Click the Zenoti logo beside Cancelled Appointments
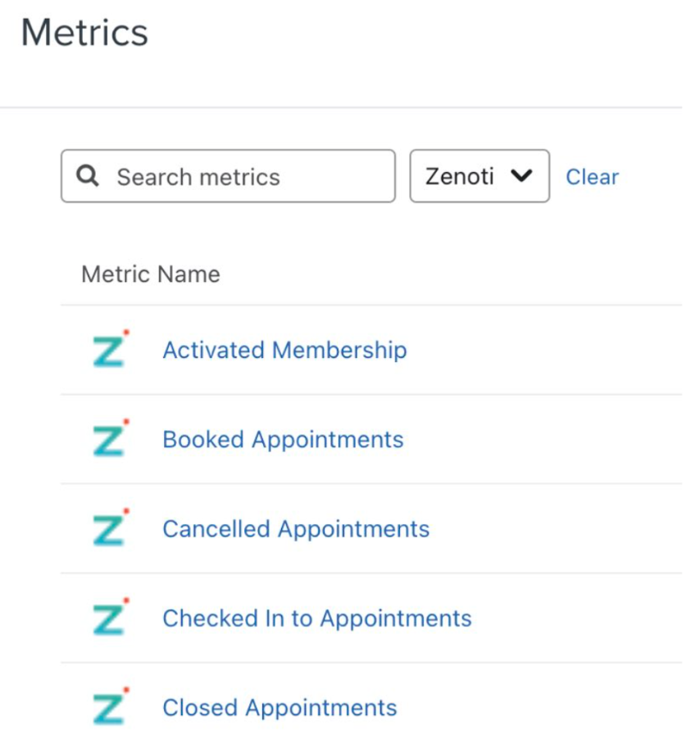Image resolution: width=700 pixels, height=752 pixels. coord(109,528)
